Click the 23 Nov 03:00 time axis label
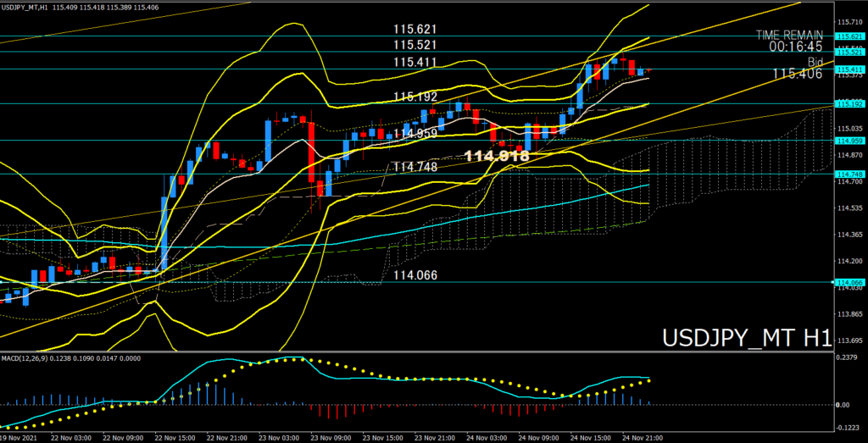Image resolution: width=868 pixels, height=443 pixels. click(x=280, y=437)
